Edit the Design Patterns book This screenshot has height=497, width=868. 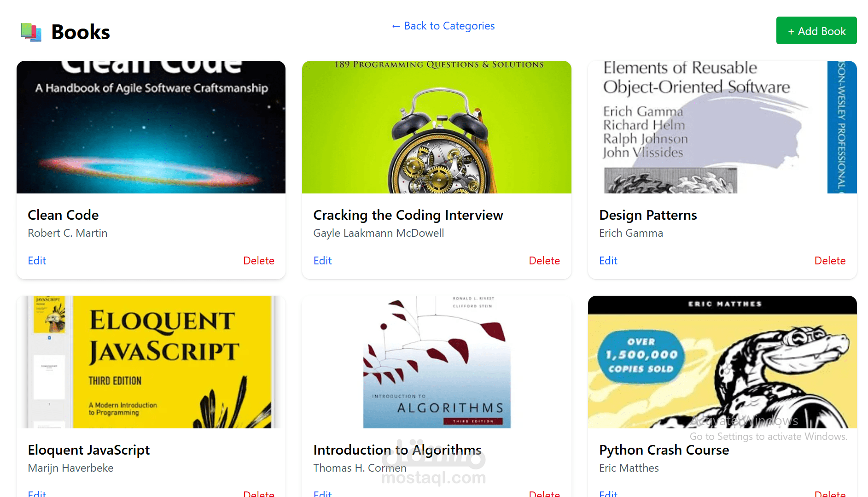608,261
